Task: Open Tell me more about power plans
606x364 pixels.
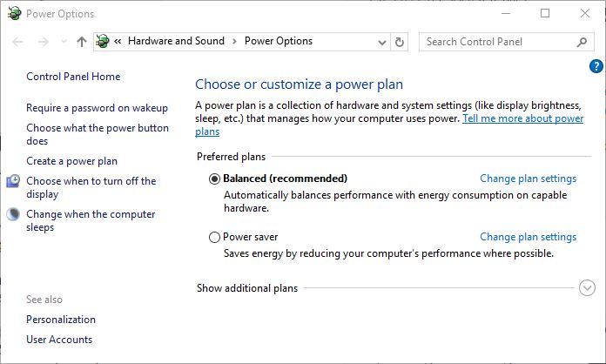Action: (x=522, y=118)
